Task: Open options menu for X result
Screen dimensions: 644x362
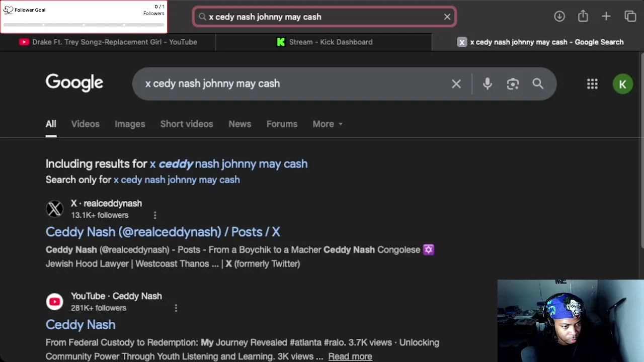Action: pyautogui.click(x=155, y=215)
